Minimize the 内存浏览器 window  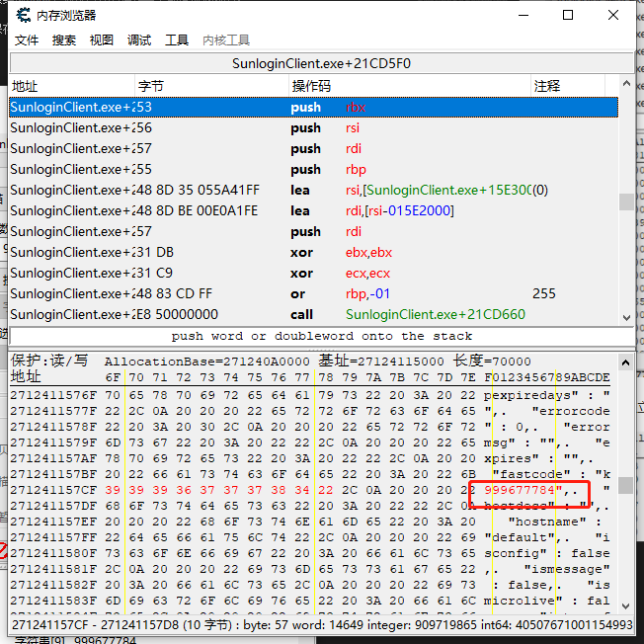[523, 15]
